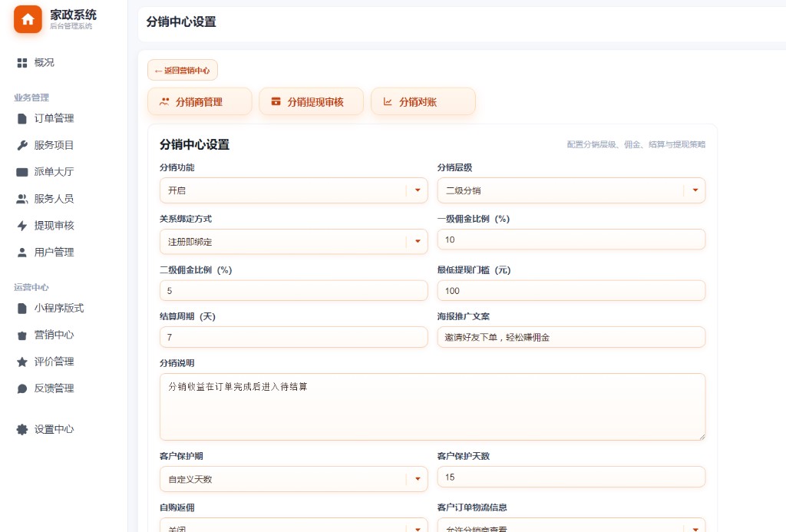This screenshot has width=786, height=532.
Task: Open 分销商管理 button
Action: pyautogui.click(x=200, y=102)
